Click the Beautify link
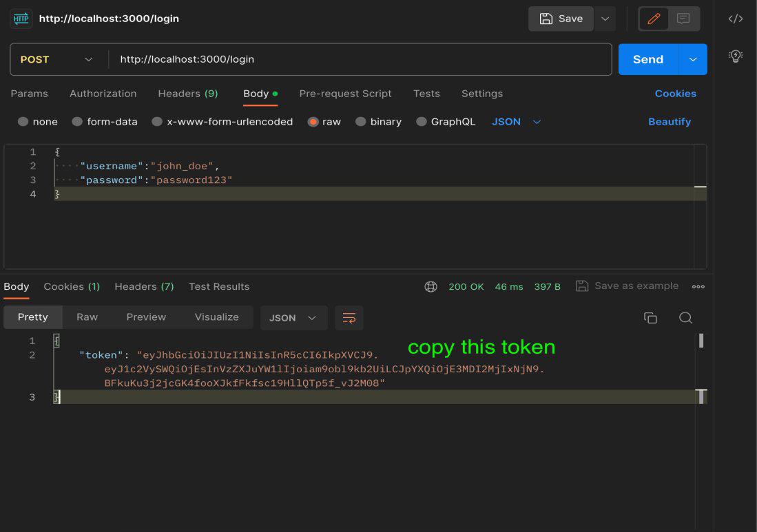The height and width of the screenshot is (532, 757). [669, 122]
